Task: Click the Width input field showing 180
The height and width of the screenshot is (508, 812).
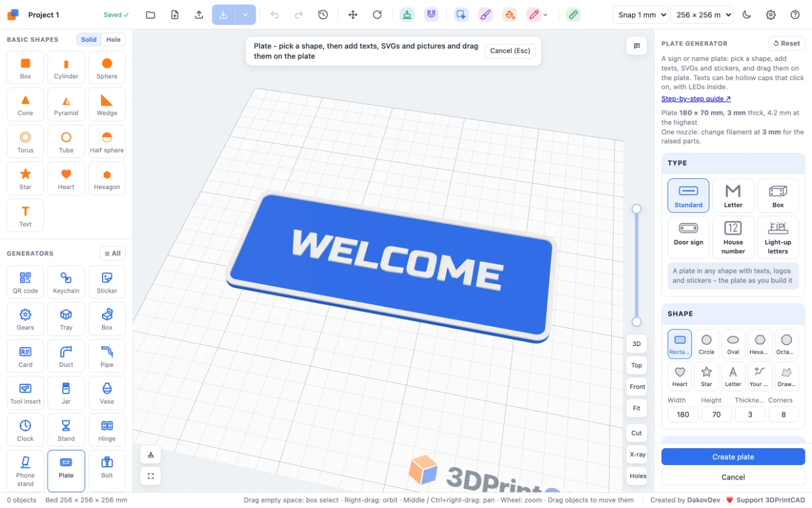Action: (683, 415)
